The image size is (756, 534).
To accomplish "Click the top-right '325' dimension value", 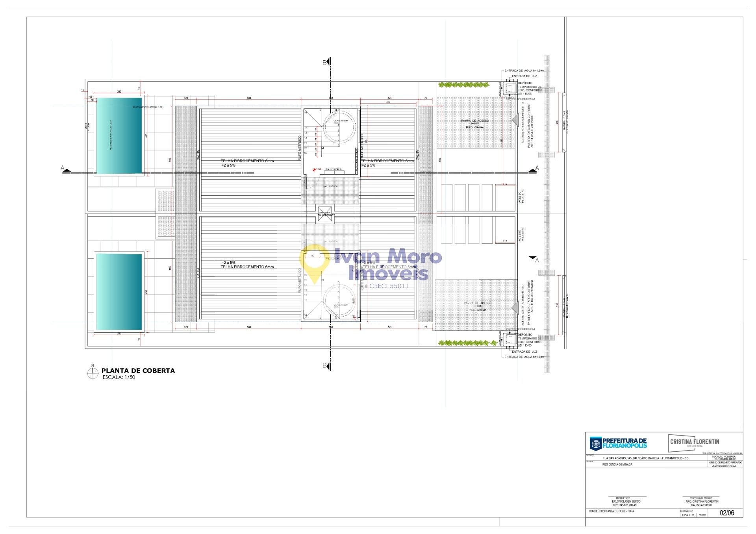I will [x=389, y=98].
